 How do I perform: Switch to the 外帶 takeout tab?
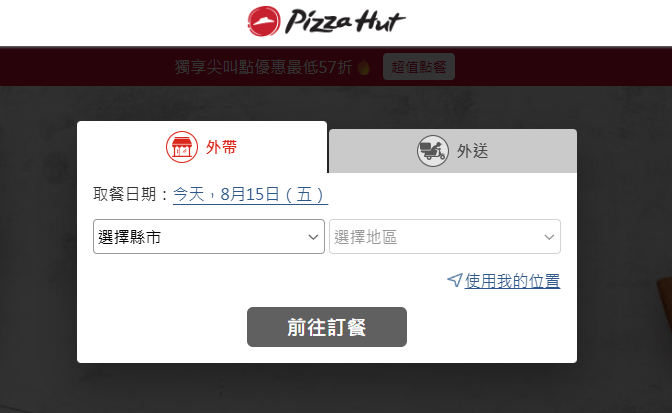point(202,147)
